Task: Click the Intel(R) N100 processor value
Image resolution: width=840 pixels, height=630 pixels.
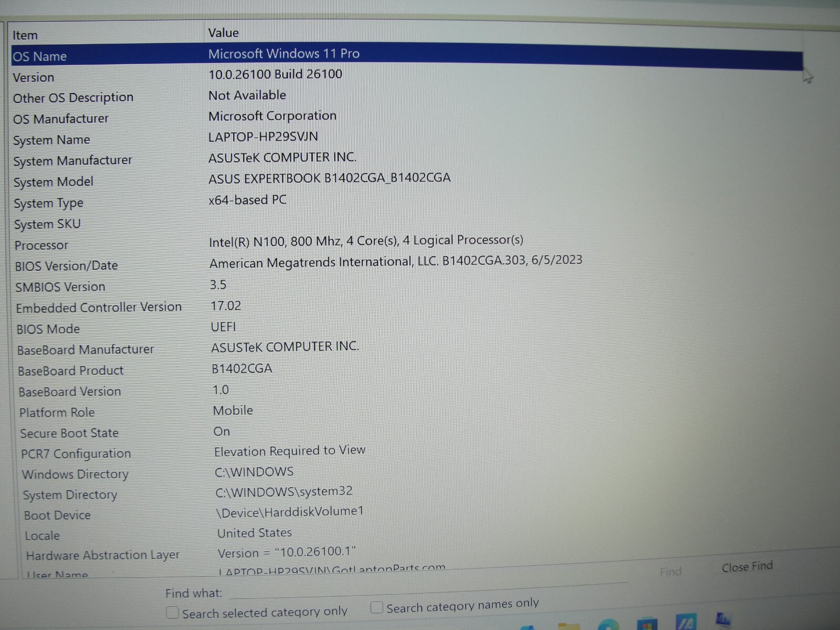Action: (x=366, y=241)
